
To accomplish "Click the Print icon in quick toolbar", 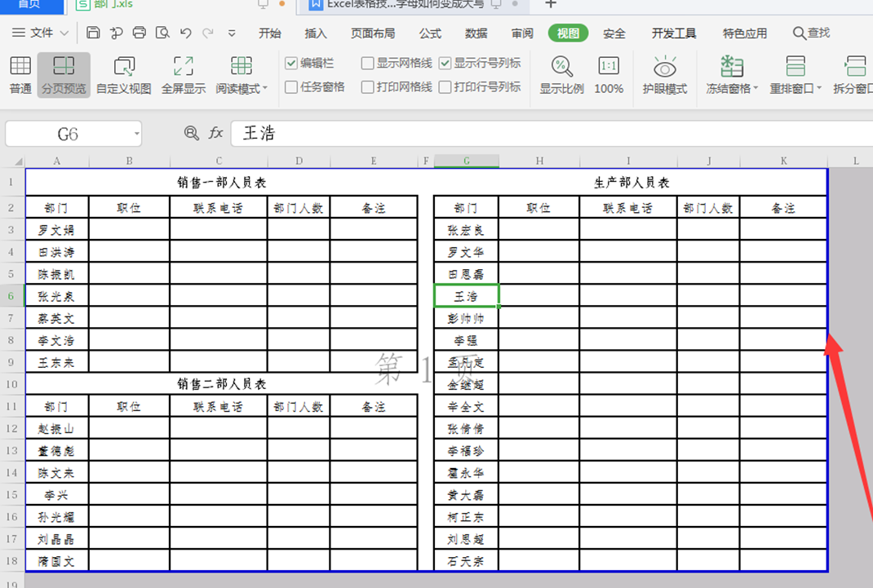I will coord(140,33).
